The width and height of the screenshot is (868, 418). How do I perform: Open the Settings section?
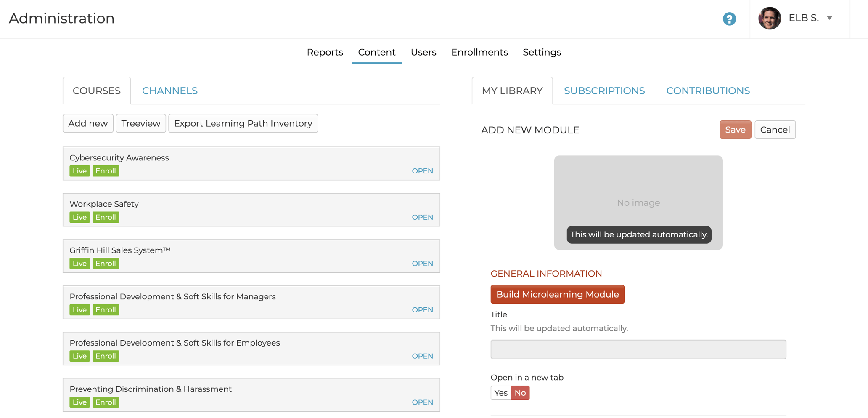542,52
